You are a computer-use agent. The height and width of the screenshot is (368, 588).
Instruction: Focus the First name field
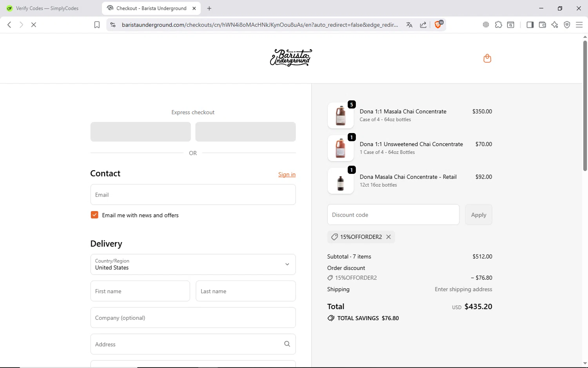pos(140,291)
